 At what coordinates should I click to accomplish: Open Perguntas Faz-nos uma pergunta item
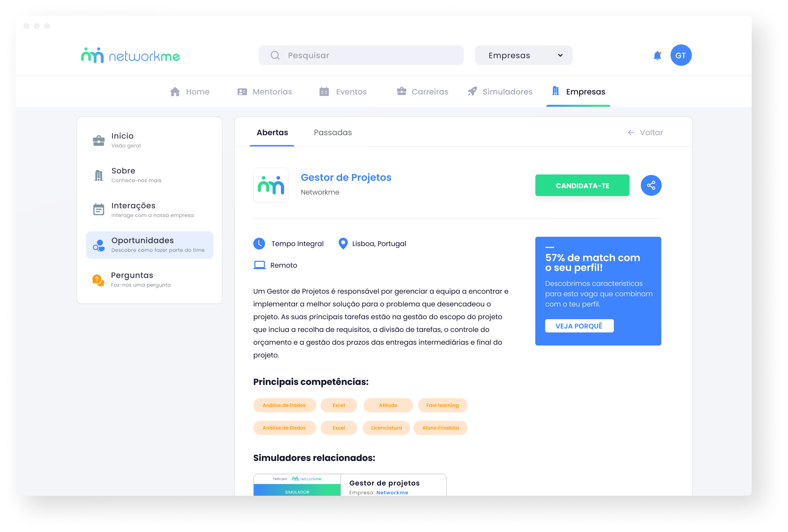pyautogui.click(x=149, y=280)
